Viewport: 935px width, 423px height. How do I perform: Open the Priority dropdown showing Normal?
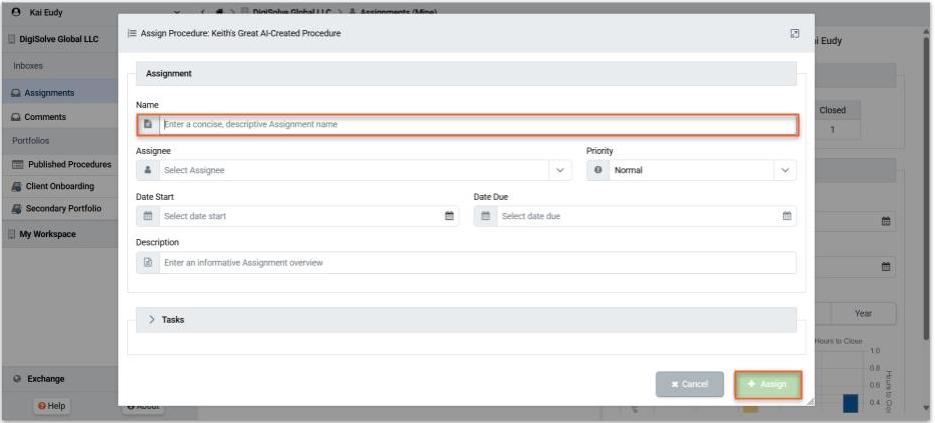click(691, 170)
